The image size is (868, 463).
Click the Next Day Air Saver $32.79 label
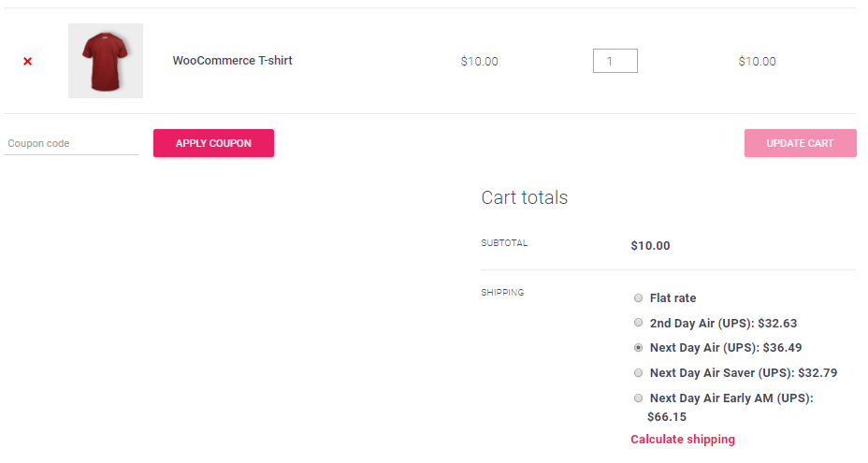tap(743, 372)
